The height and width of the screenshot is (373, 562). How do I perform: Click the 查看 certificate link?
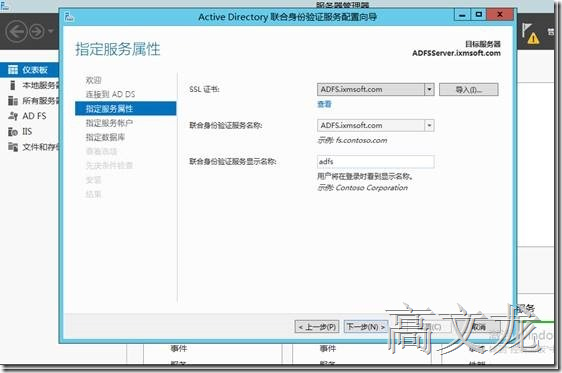coord(324,104)
